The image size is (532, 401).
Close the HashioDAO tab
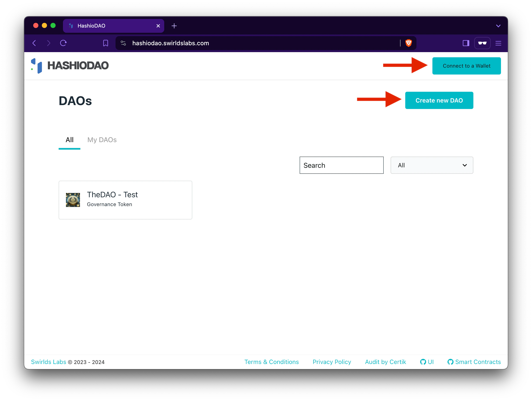point(158,26)
